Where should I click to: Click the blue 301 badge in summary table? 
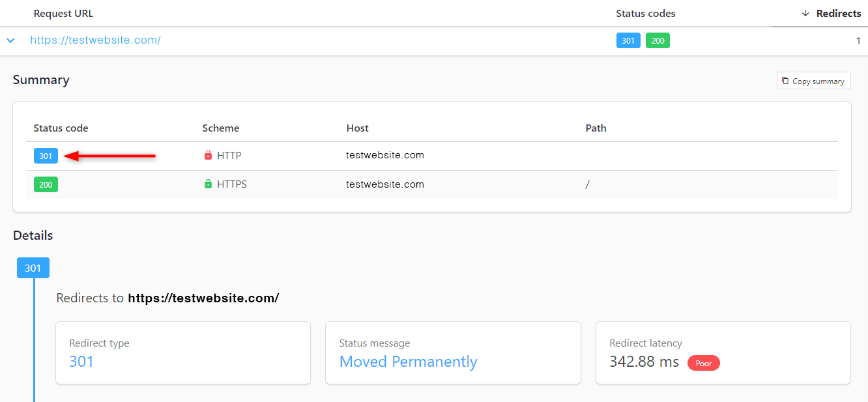(x=46, y=156)
